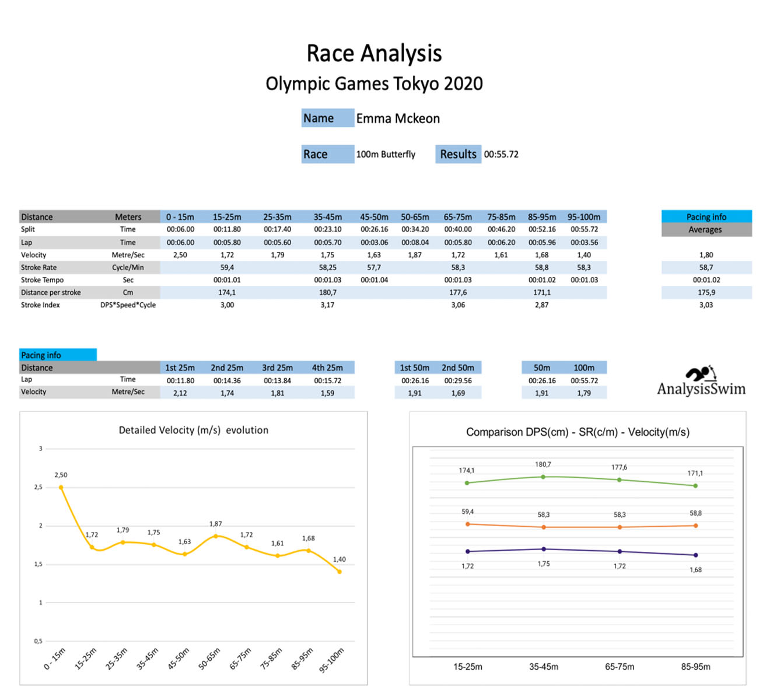Viewport: 770px width, 700px height.
Task: Select the blue Name label cell
Action: click(x=327, y=118)
